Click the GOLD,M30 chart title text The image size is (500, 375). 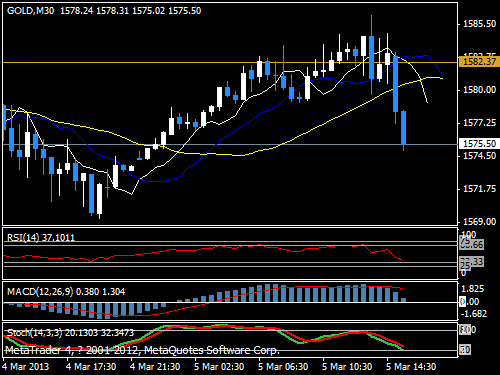[x=30, y=11]
